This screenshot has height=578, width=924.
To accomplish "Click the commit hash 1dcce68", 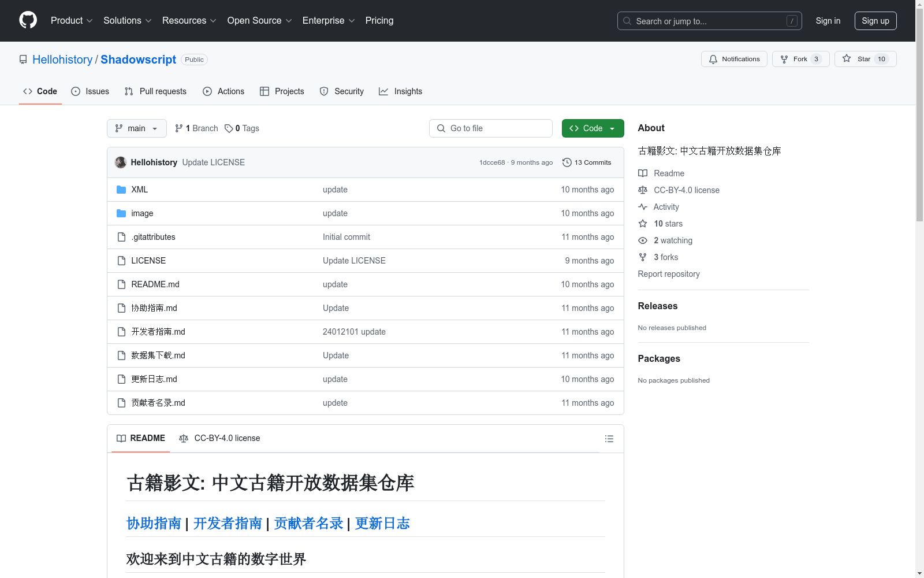I will 492,162.
